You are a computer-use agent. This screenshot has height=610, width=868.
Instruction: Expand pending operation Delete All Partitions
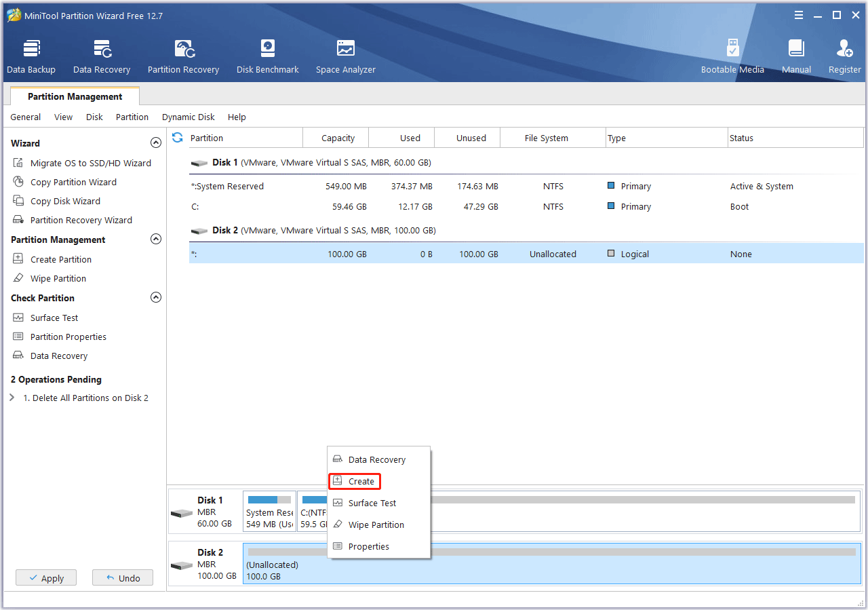[12, 398]
